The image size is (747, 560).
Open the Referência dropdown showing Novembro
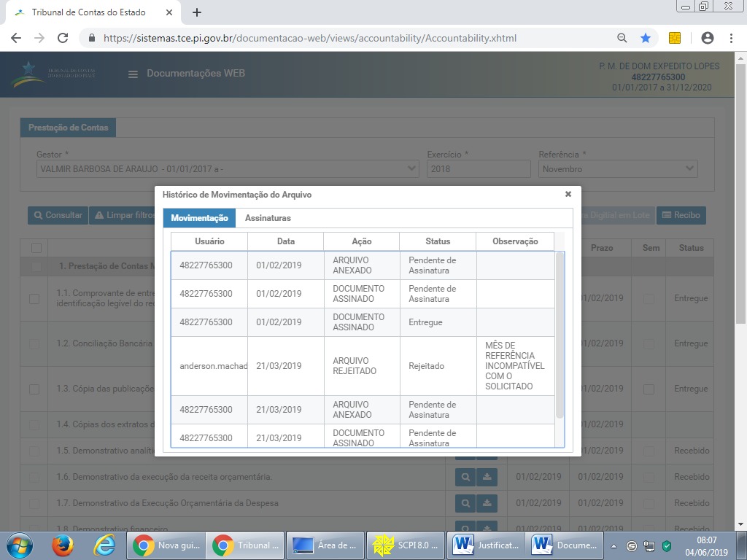[x=618, y=169]
